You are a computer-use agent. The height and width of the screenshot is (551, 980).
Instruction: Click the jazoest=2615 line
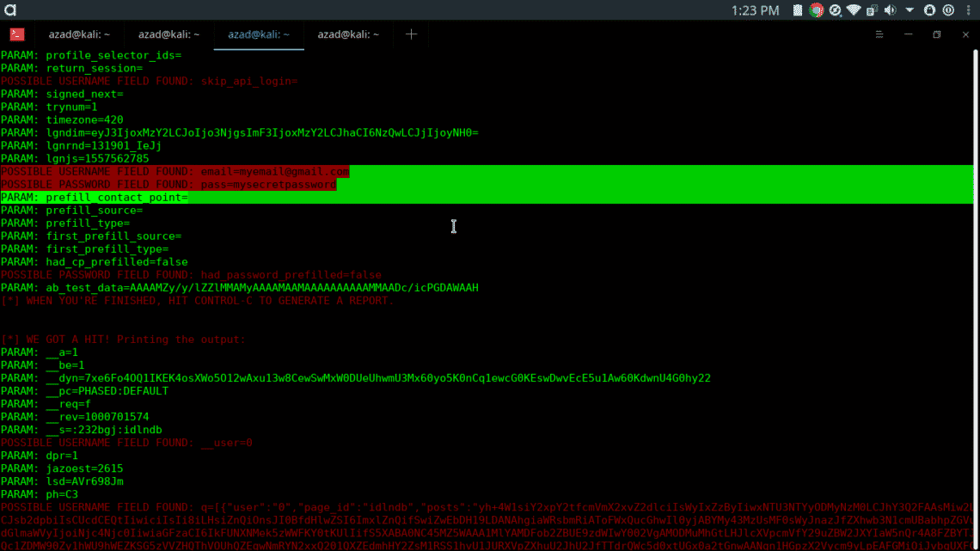(x=62, y=468)
